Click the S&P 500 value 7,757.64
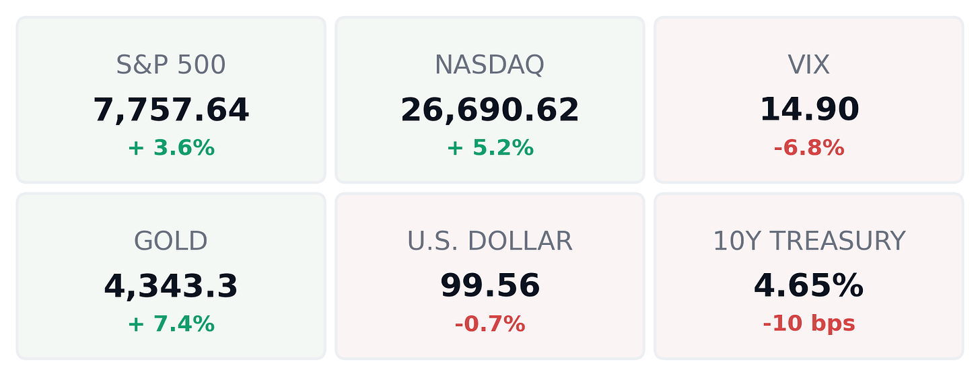The image size is (980, 376). (171, 110)
